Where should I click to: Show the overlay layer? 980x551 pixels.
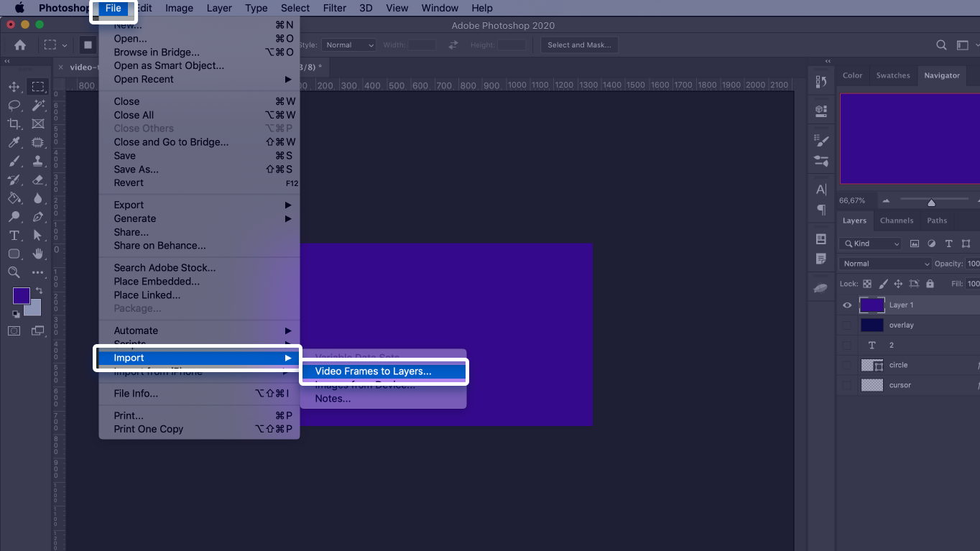point(847,325)
